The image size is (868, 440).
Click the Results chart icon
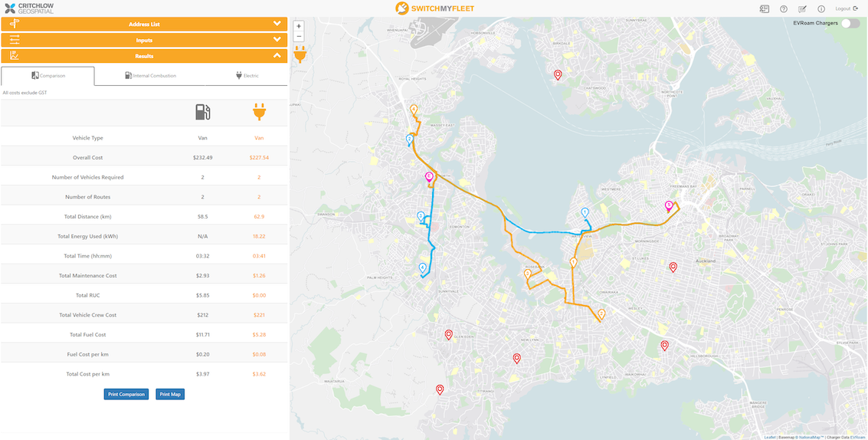pyautogui.click(x=15, y=55)
